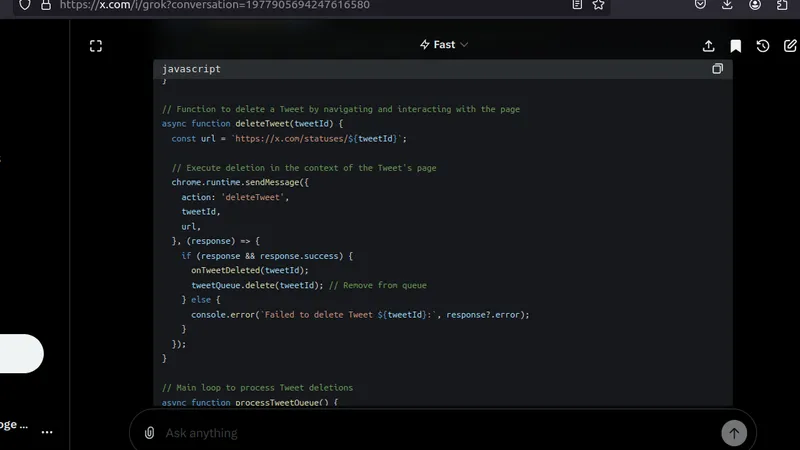Toggle the fullscreen expand icon
This screenshot has height=450, width=800.
tap(96, 46)
